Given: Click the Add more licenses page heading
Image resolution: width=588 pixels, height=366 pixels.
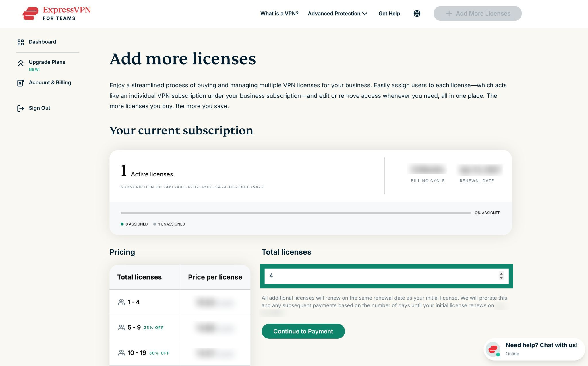Looking at the screenshot, I should coord(183,59).
